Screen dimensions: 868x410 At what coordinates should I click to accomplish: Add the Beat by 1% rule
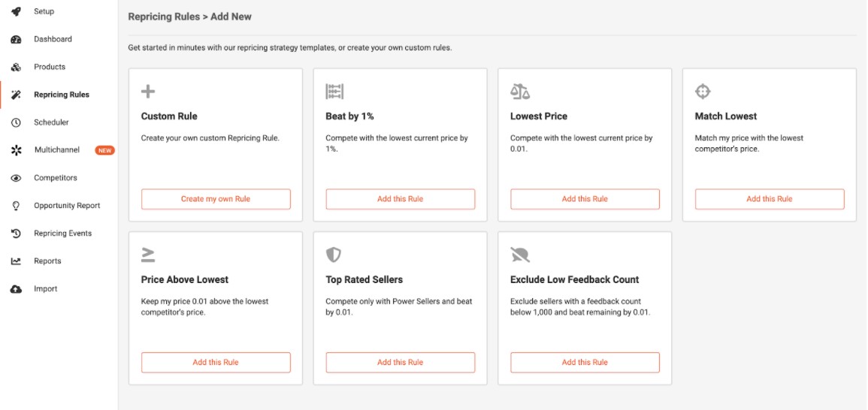pyautogui.click(x=401, y=199)
